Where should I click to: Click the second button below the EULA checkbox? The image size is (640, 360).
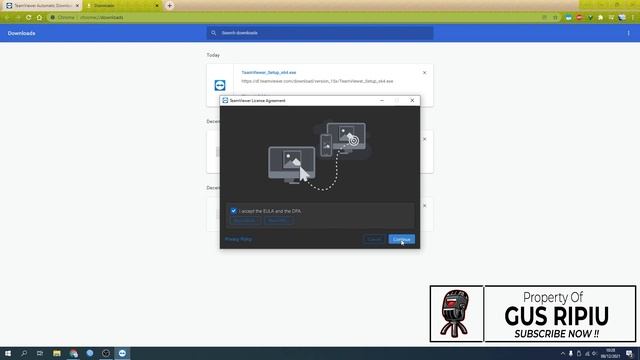tap(278, 221)
